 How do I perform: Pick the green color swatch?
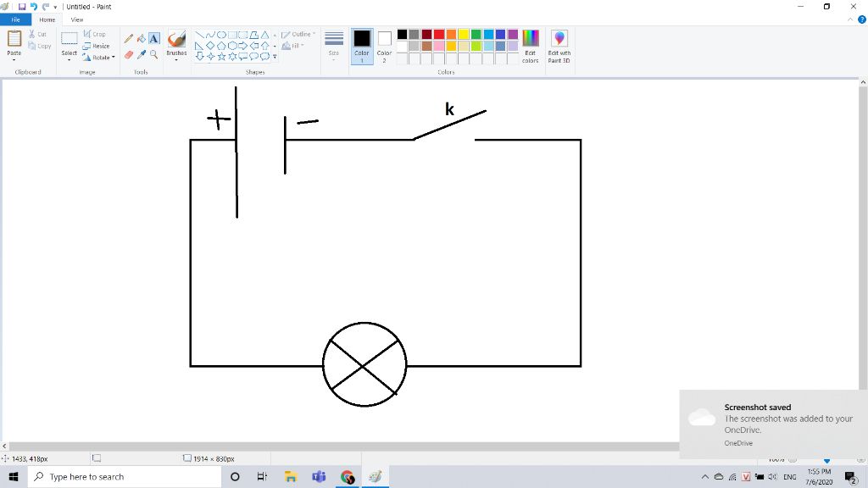pos(476,34)
